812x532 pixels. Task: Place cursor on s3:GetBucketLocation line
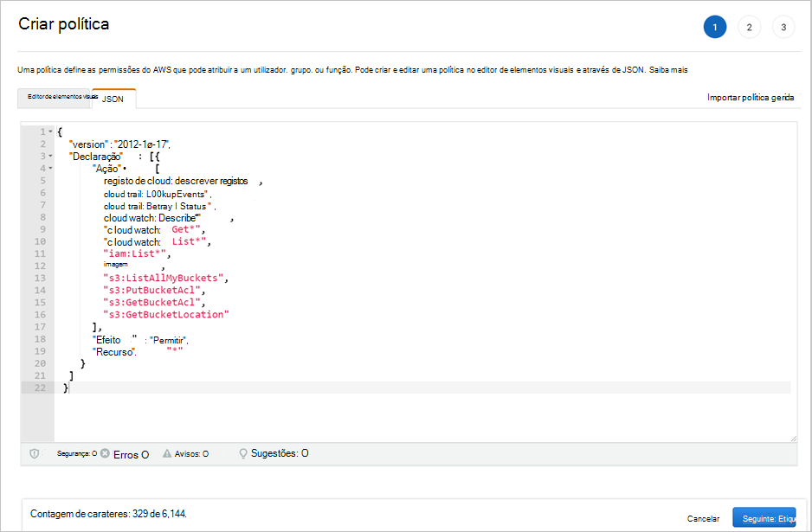(x=164, y=315)
